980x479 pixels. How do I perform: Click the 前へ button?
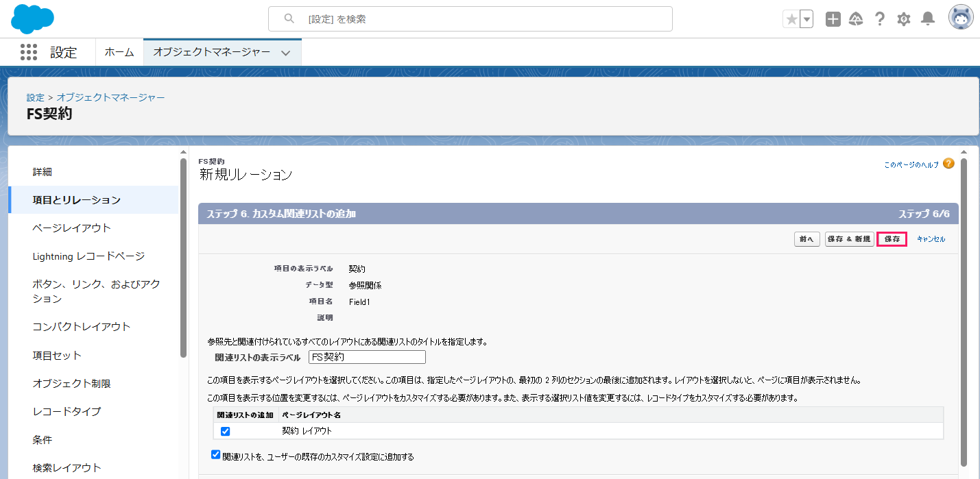pyautogui.click(x=806, y=239)
